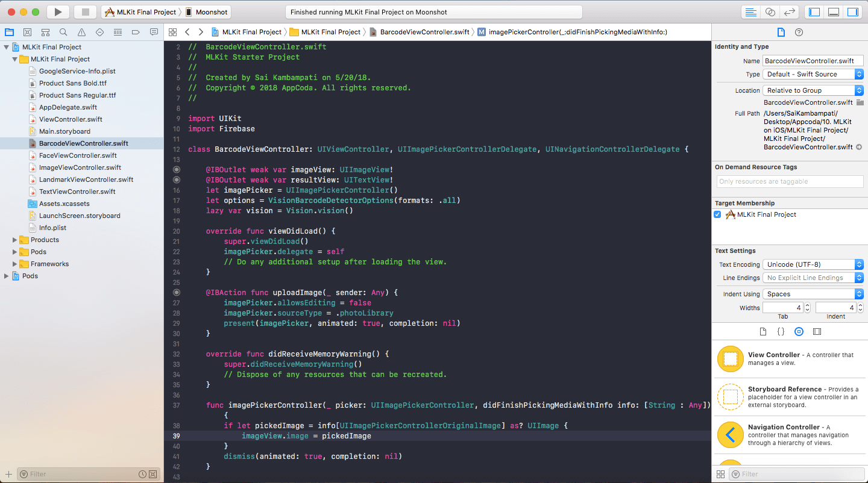Choose file location with the folder icon
868x483 pixels.
click(x=860, y=102)
